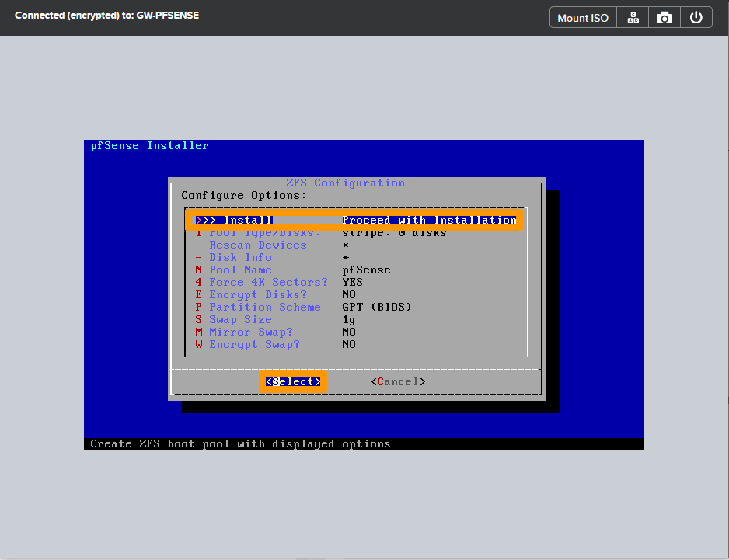Click the stripe: 0 disks value
729x560 pixels.
click(x=395, y=232)
